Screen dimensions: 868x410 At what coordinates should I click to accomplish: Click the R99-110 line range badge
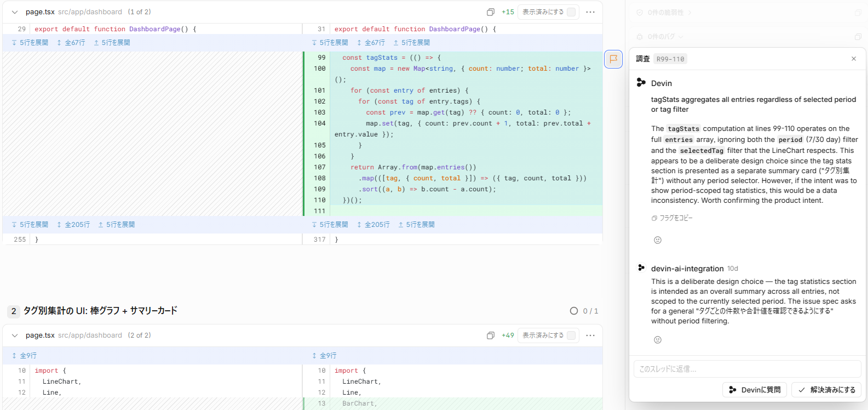[x=670, y=59]
